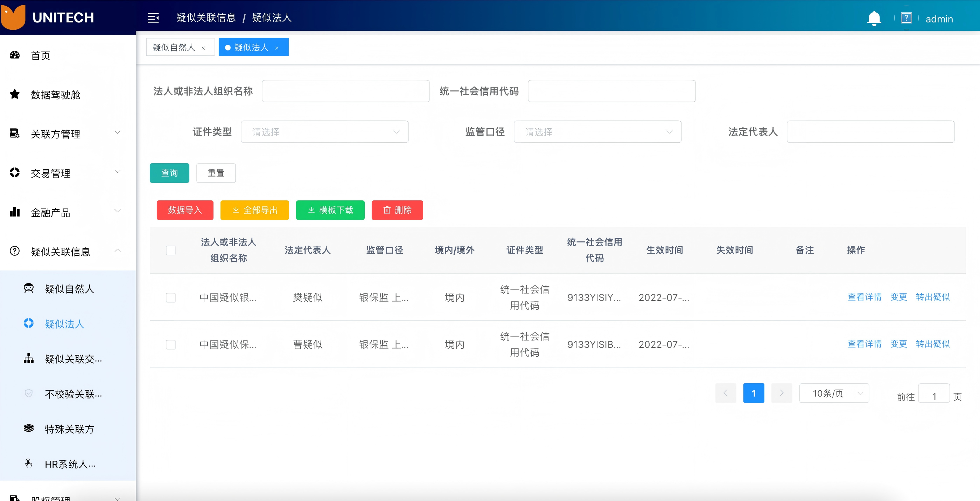Check the select-all header checkbox
This screenshot has height=501, width=980.
tap(171, 250)
